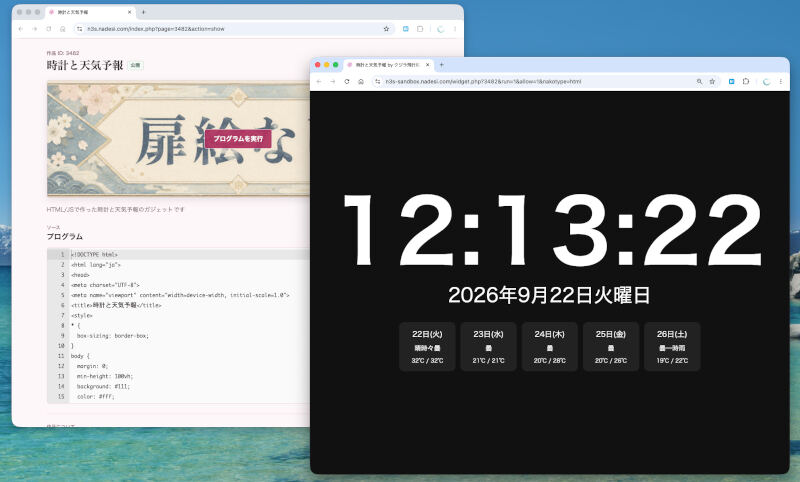Open the Extensions puzzle icon in widget window
Image resolution: width=800 pixels, height=482 pixels.
pyautogui.click(x=746, y=82)
